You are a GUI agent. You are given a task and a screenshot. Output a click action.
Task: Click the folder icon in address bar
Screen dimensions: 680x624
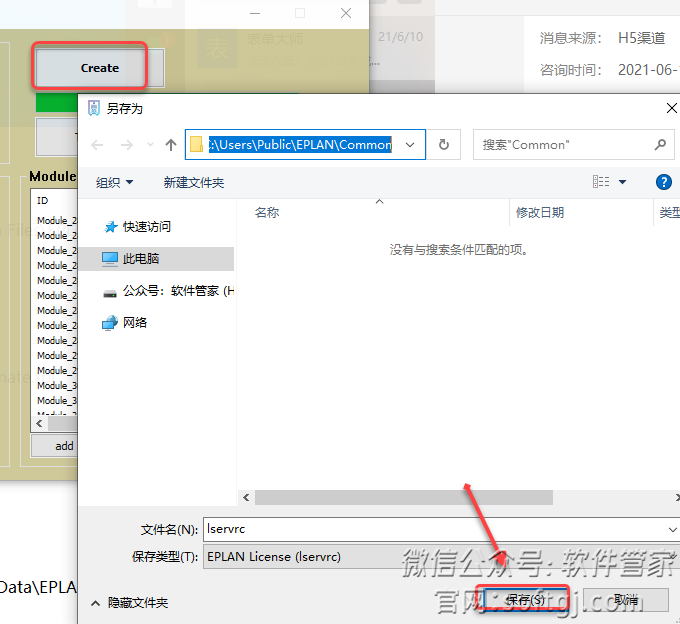(x=196, y=144)
